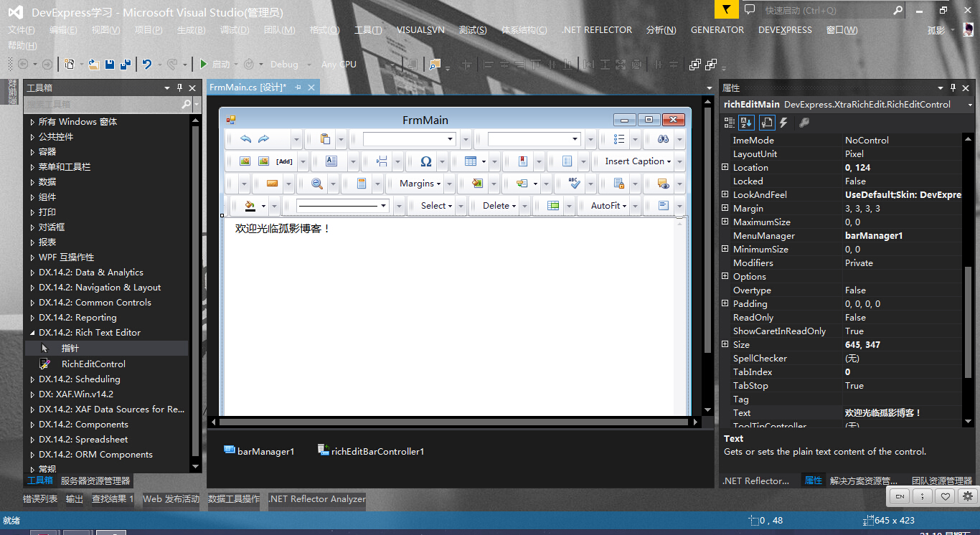Click the protect document lock icon

pos(618,184)
